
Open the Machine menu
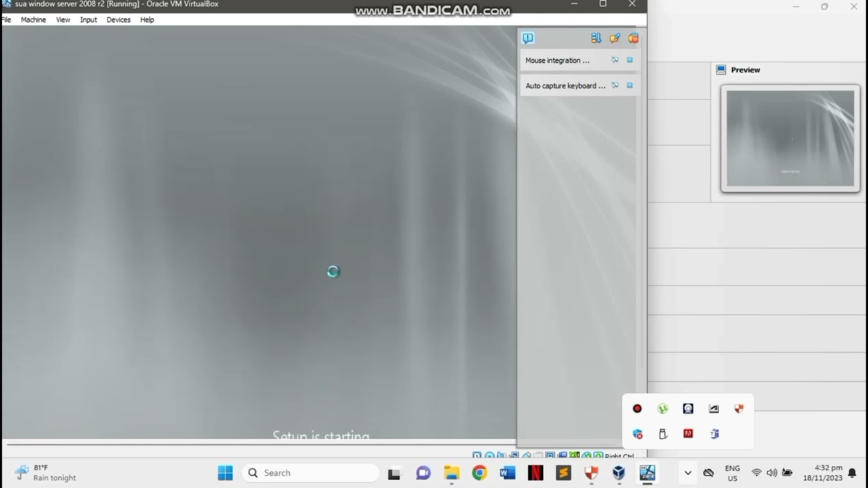(33, 20)
